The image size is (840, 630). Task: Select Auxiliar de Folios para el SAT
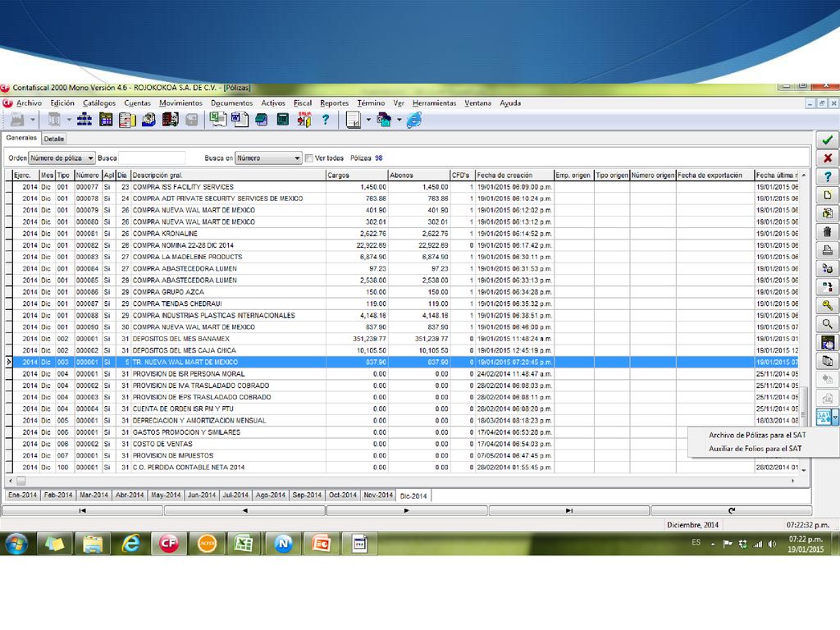click(x=756, y=449)
